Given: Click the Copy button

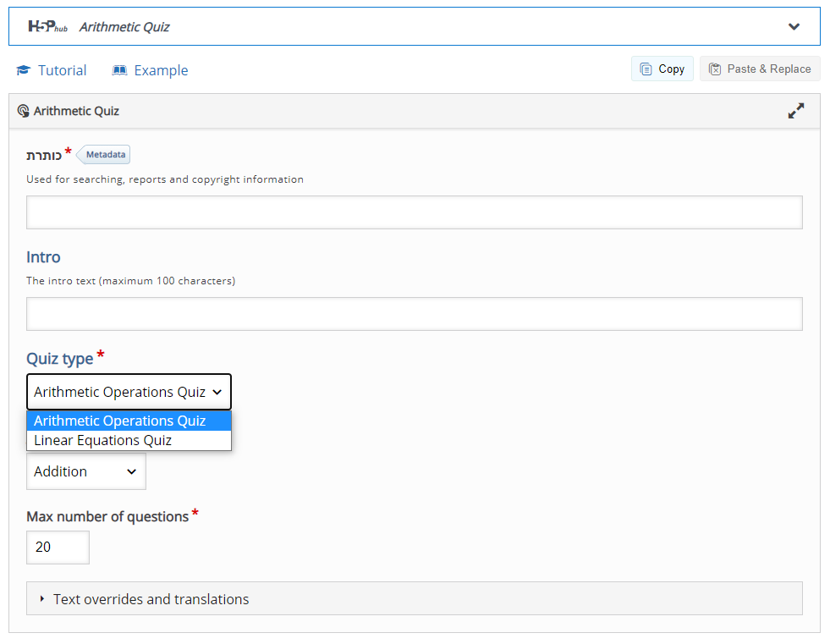Looking at the screenshot, I should click(662, 69).
